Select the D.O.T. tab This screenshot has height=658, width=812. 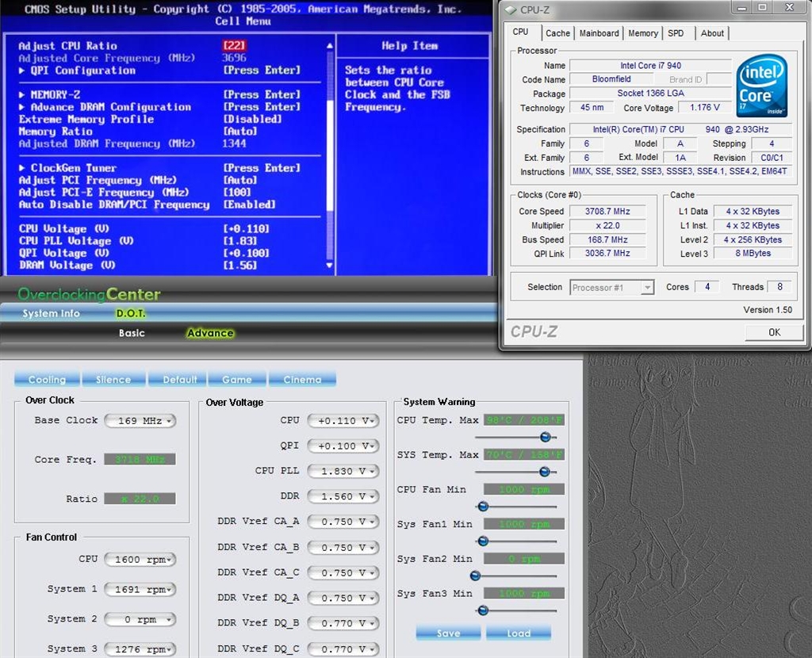(x=131, y=313)
